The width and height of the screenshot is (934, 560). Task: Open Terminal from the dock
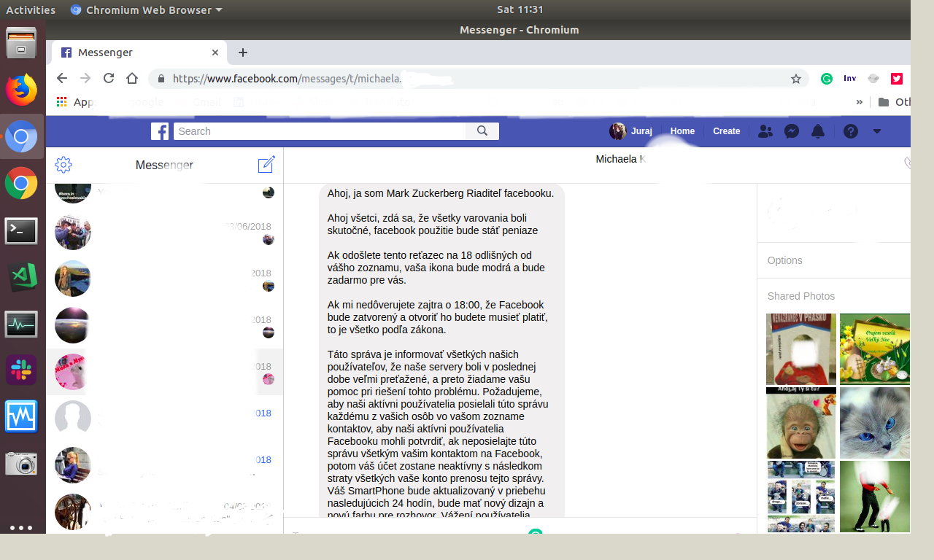(21, 231)
